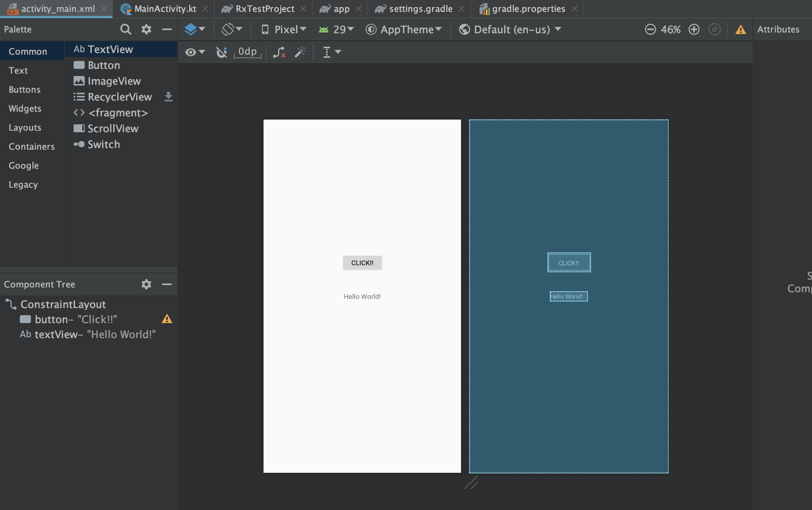Open the gradle.properties tab
This screenshot has height=510, width=812.
pyautogui.click(x=528, y=9)
